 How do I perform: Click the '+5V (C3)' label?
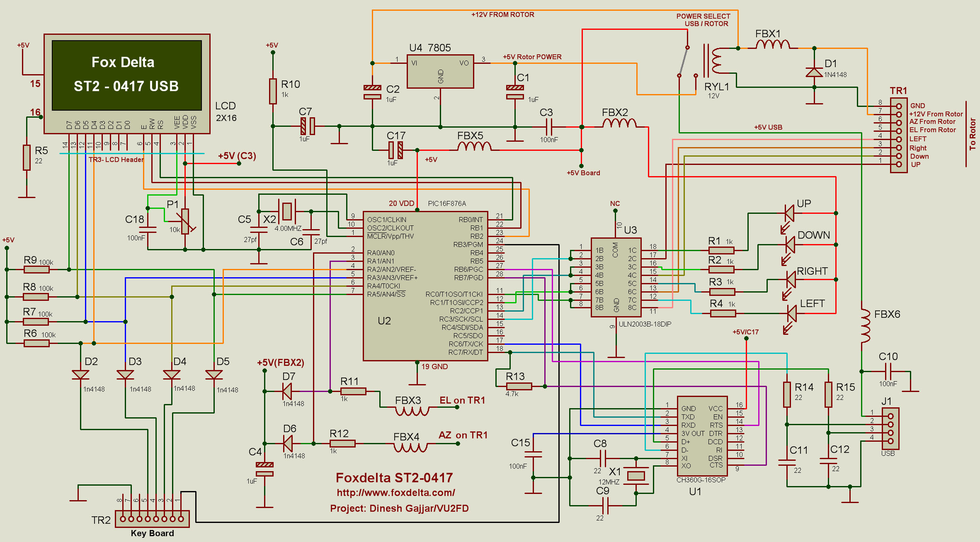[237, 156]
